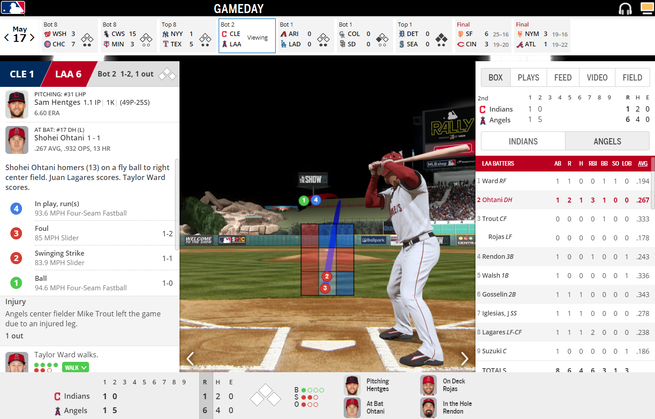This screenshot has height=419, width=655.
Task: Click the MLB logo icon
Action: click(13, 8)
